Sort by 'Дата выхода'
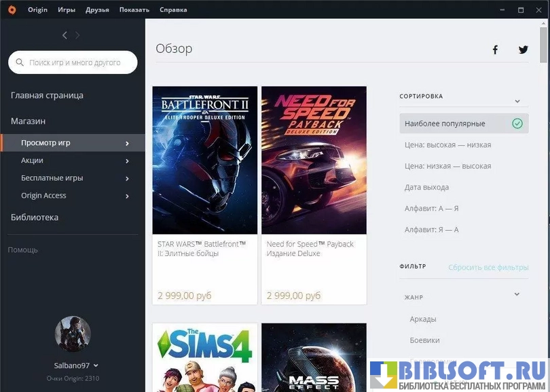The image size is (550, 392). [426, 187]
